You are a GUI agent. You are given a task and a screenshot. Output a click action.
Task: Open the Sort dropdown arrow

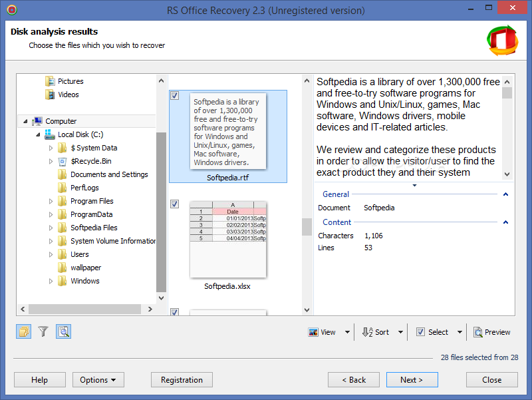[400, 332]
